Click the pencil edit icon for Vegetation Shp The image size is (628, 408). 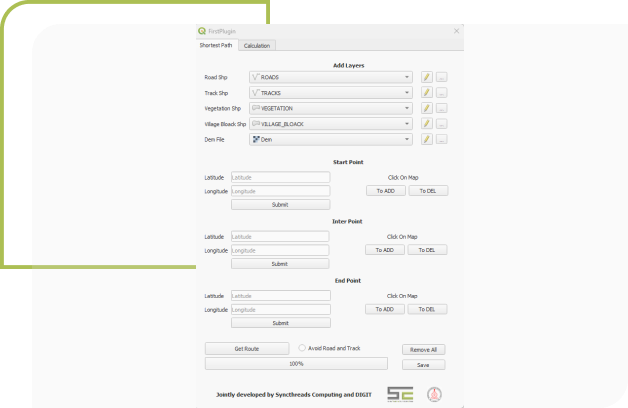pyautogui.click(x=426, y=108)
